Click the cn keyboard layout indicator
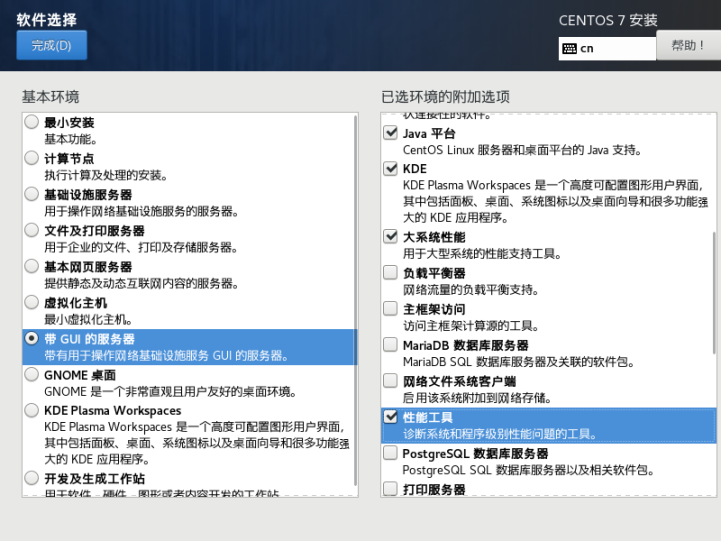The image size is (721, 541). coord(607,48)
